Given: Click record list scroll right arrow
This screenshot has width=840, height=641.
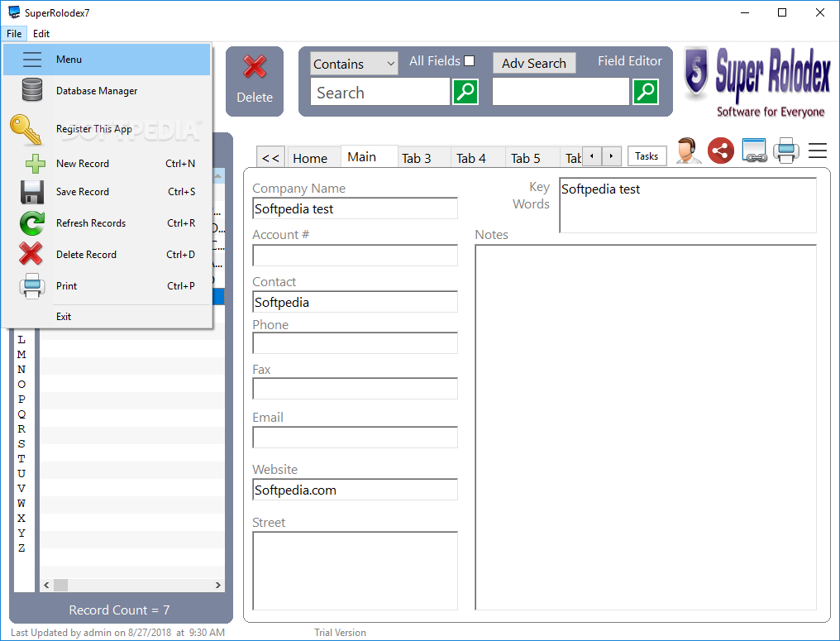Looking at the screenshot, I should 218,585.
